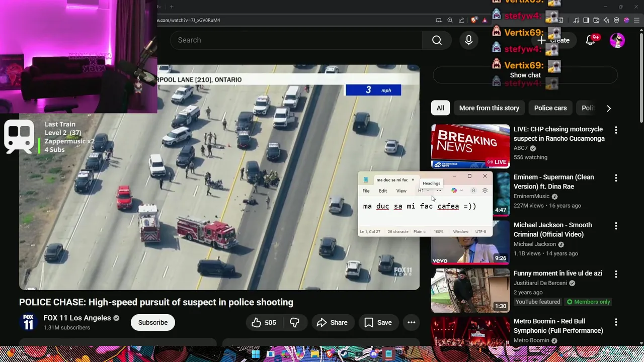
Task: Open the YouTube account avatar menu
Action: coord(617,40)
